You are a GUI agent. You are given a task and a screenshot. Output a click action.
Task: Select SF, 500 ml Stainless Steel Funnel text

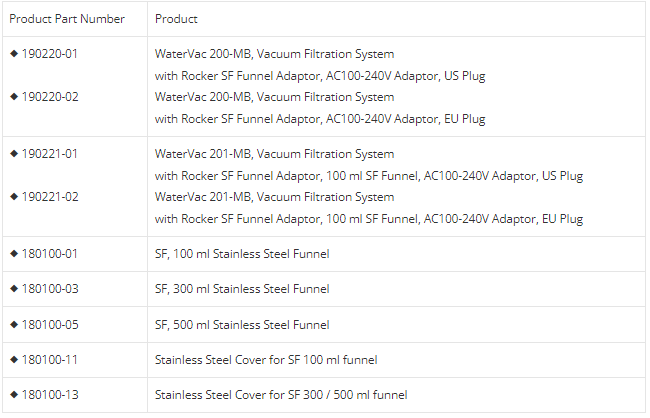click(x=242, y=325)
